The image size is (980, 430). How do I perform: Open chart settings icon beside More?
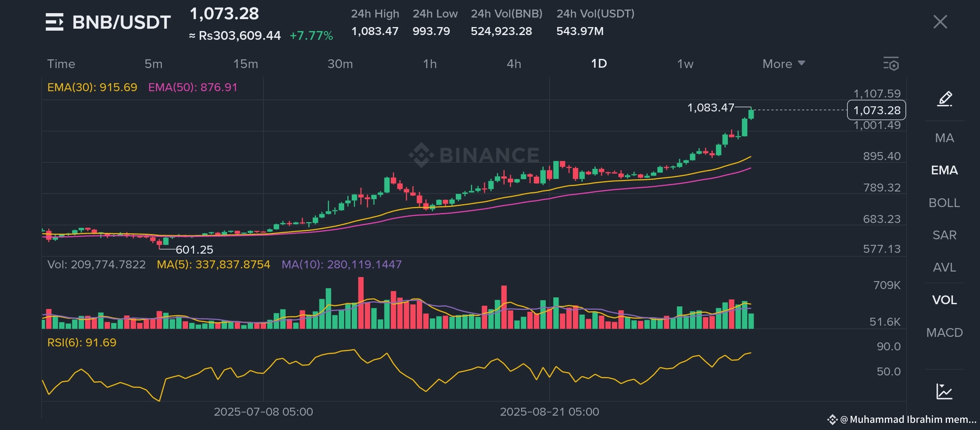(891, 64)
